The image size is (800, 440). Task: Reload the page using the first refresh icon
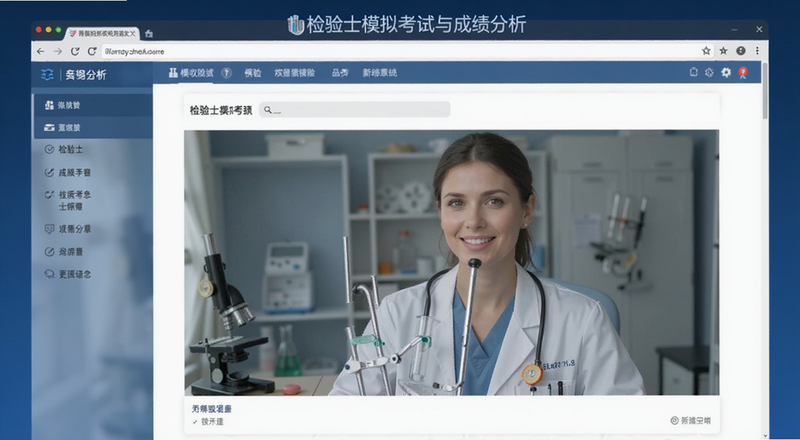[75, 52]
